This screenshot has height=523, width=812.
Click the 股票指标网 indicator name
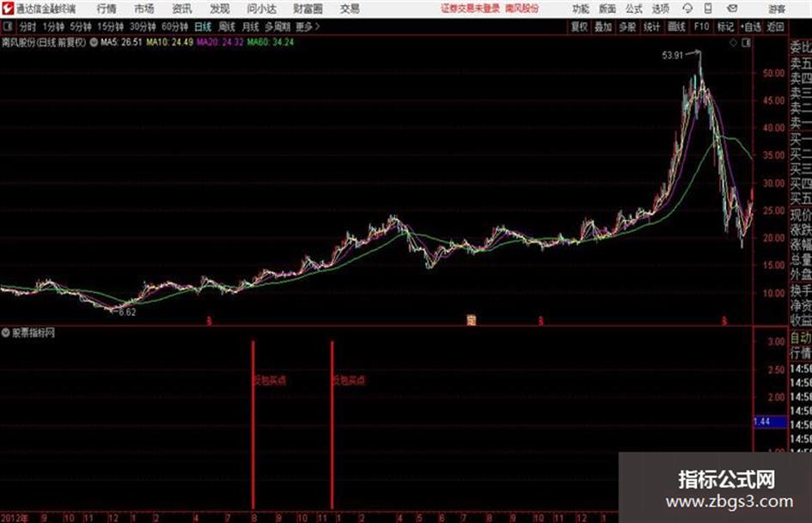tap(34, 333)
